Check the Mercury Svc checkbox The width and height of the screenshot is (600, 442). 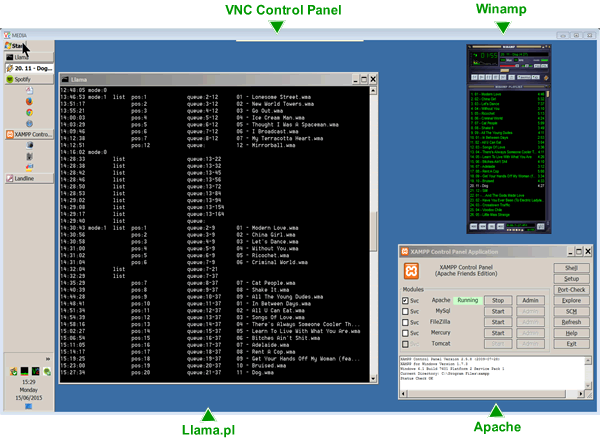coord(405,333)
